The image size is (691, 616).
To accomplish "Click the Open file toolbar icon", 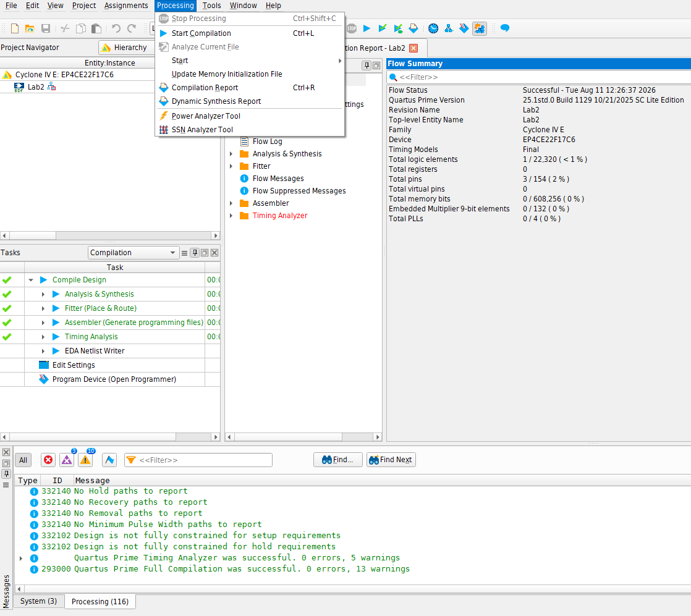I will pyautogui.click(x=30, y=28).
